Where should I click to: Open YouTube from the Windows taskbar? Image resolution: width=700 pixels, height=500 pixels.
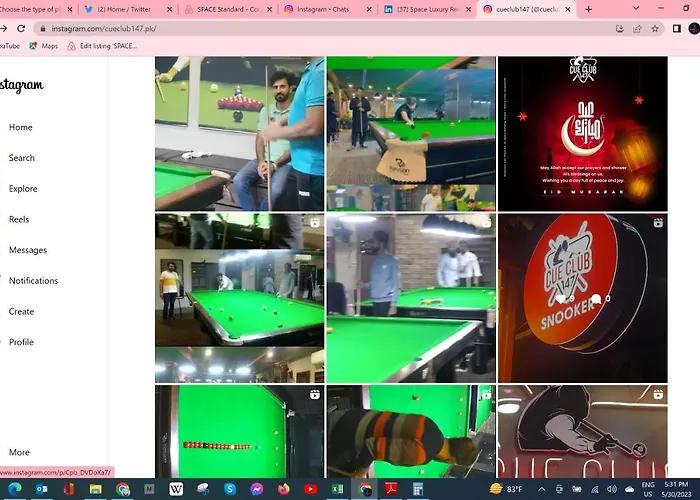click(311, 489)
